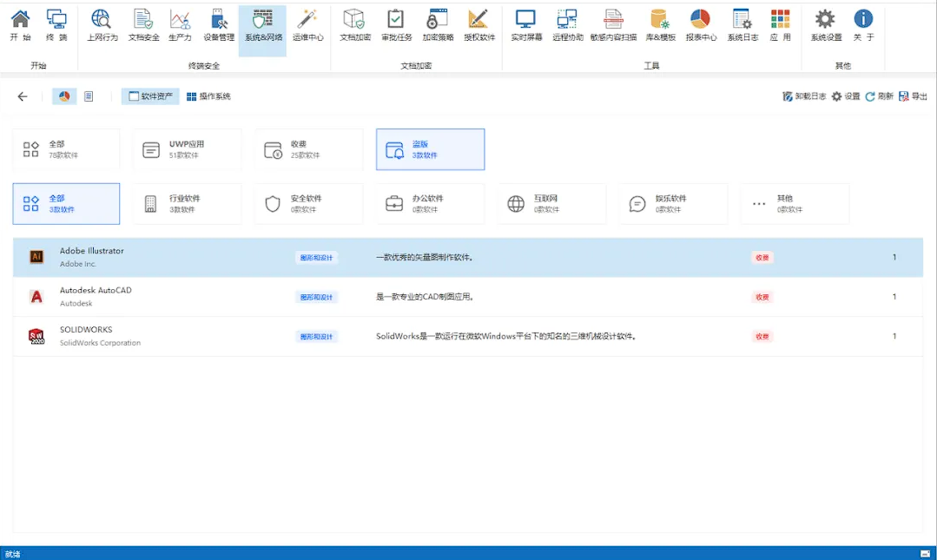Image resolution: width=937 pixels, height=560 pixels.
Task: Select the SOLIDWORKS name text
Action: [86, 330]
